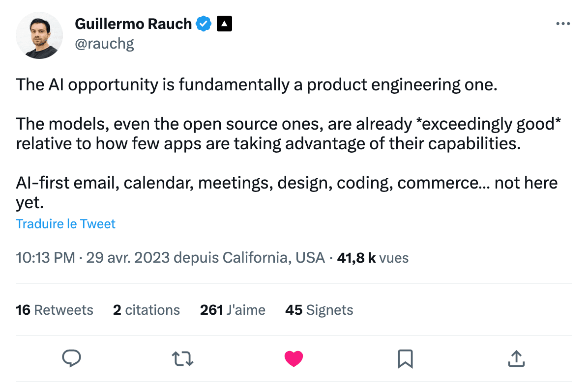588x382 pixels.
Task: Click the 45 Signets count
Action: pyautogui.click(x=319, y=310)
